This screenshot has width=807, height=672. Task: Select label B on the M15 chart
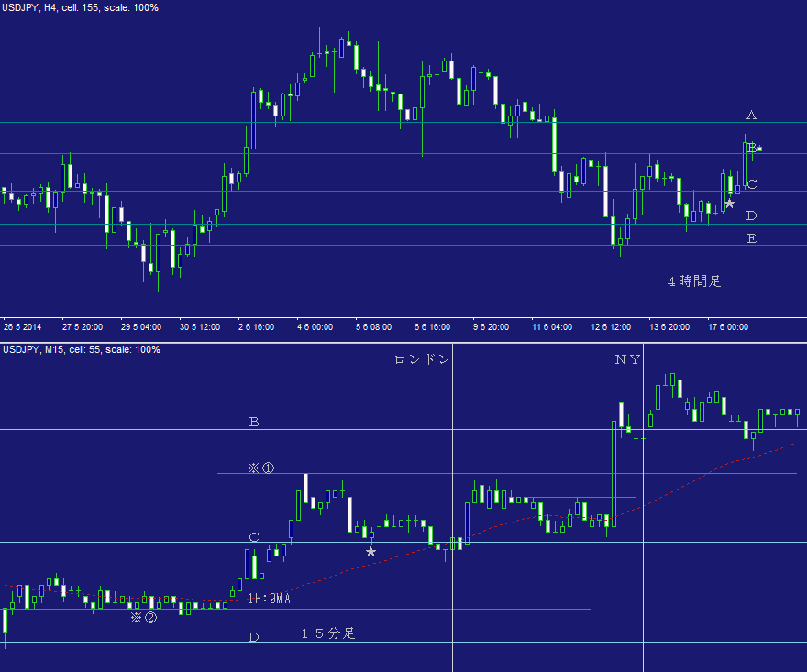click(254, 422)
